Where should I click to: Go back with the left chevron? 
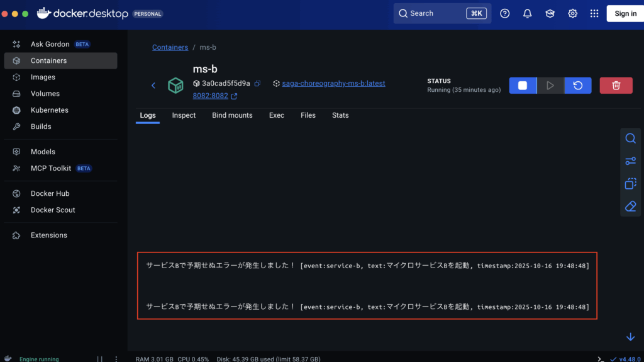(x=153, y=86)
